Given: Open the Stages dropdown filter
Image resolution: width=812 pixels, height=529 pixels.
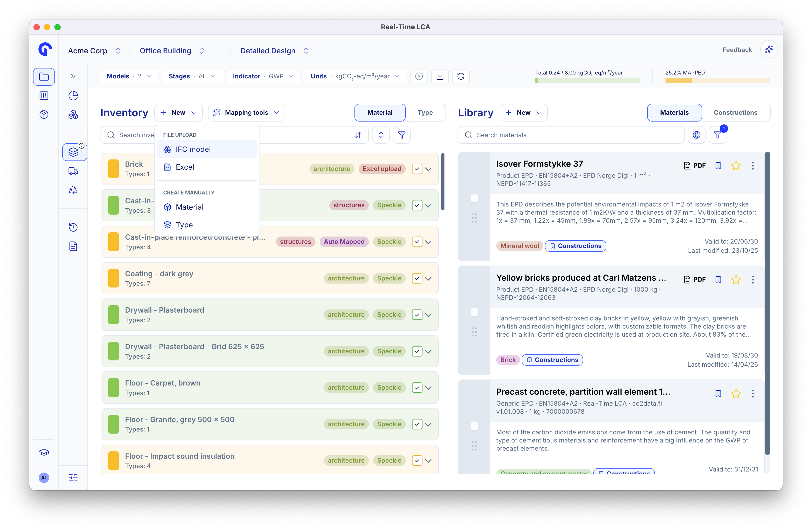Looking at the screenshot, I should 192,76.
